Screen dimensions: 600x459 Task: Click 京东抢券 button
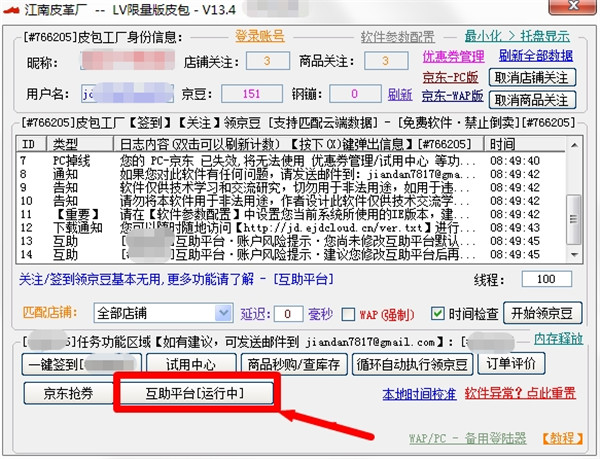tap(68, 393)
